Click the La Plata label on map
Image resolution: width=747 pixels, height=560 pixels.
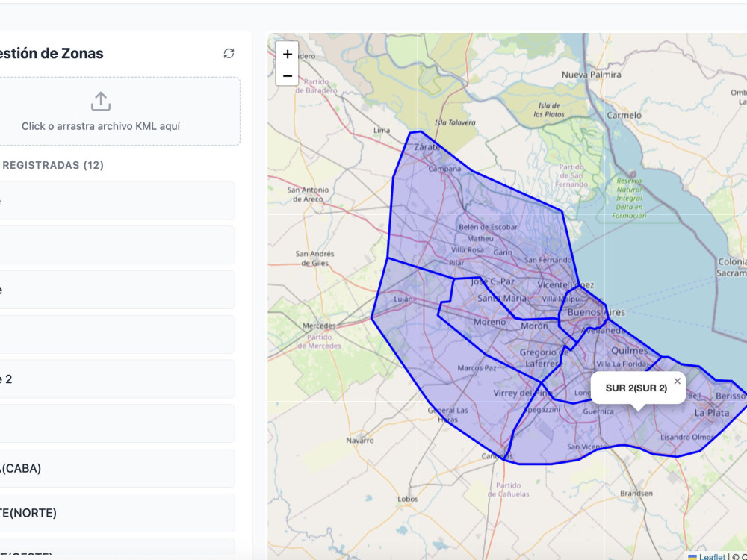pyautogui.click(x=712, y=413)
